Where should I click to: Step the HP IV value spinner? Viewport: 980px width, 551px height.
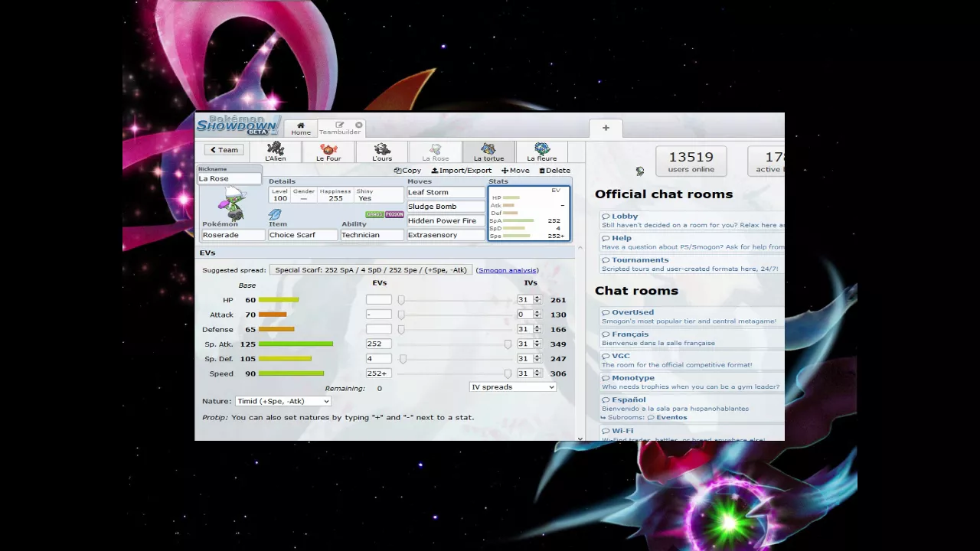pos(537,300)
